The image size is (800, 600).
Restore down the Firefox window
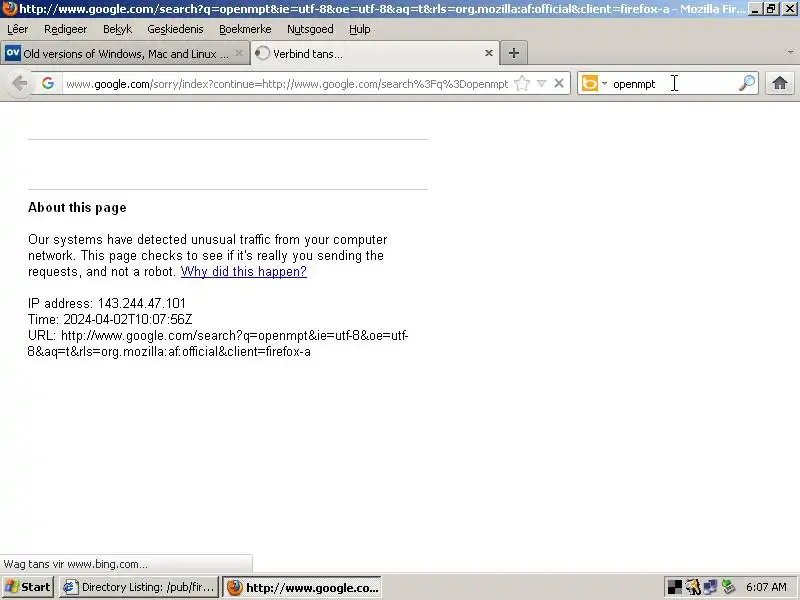(771, 9)
